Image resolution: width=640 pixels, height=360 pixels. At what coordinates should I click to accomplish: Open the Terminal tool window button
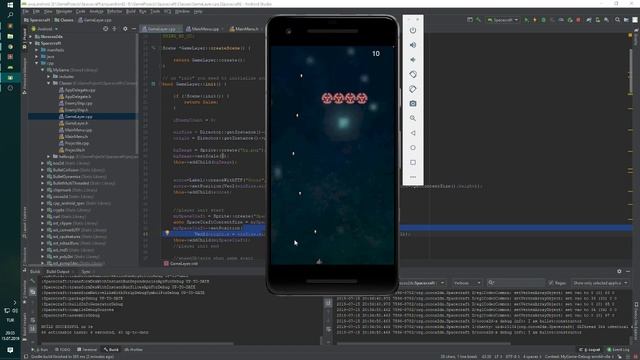coord(87,350)
